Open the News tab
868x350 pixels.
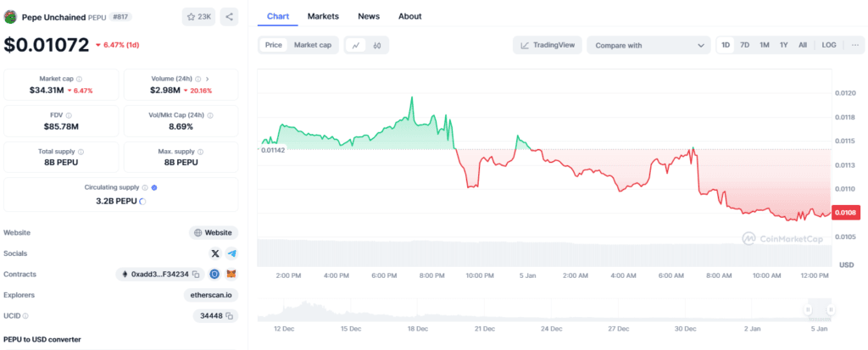coord(369,16)
